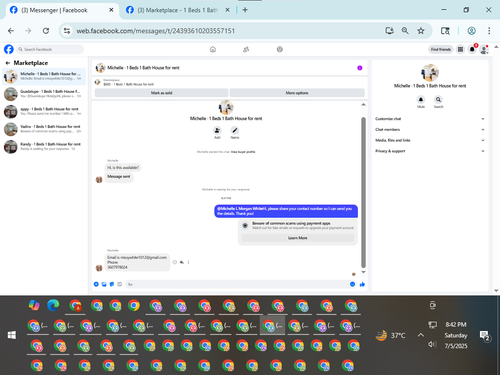Expand the Customize chat section
The image size is (500, 375).
(x=429, y=119)
